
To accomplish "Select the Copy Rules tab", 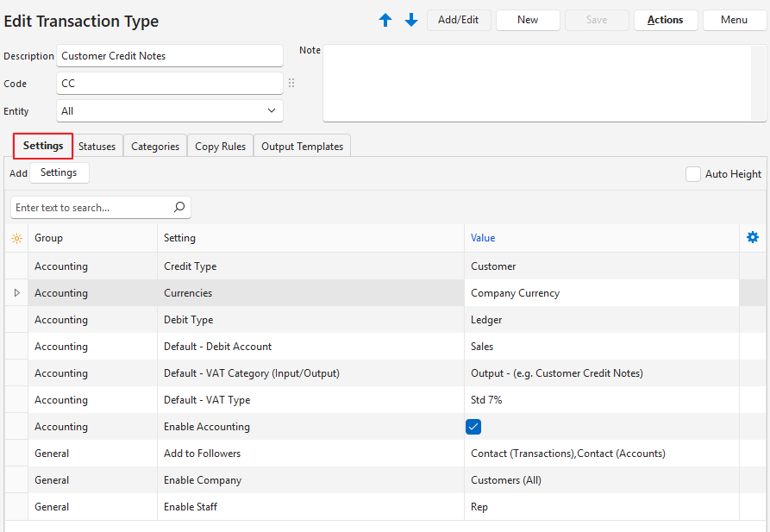I will [x=220, y=147].
